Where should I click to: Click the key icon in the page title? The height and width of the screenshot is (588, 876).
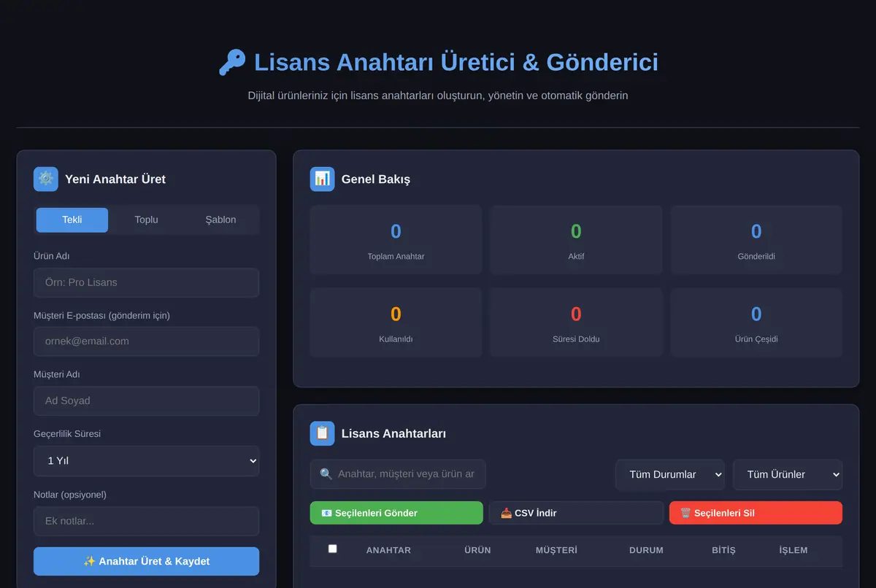tap(232, 63)
